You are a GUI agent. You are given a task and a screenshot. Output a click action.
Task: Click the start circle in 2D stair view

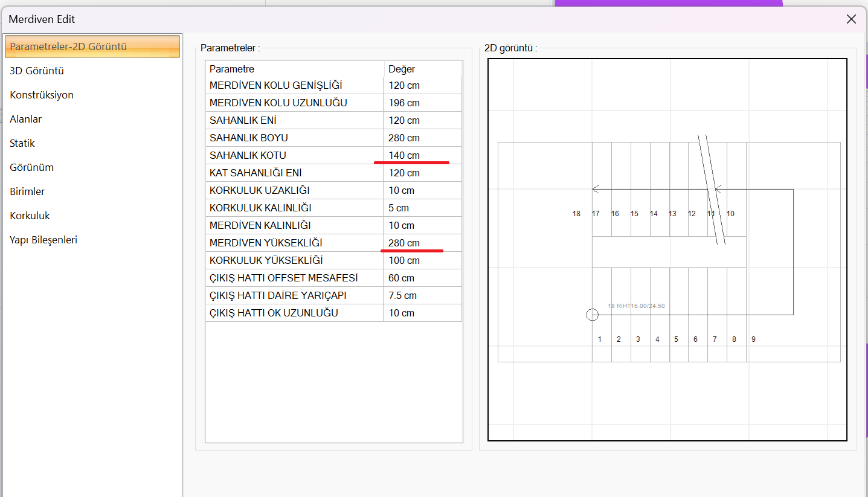click(x=593, y=315)
